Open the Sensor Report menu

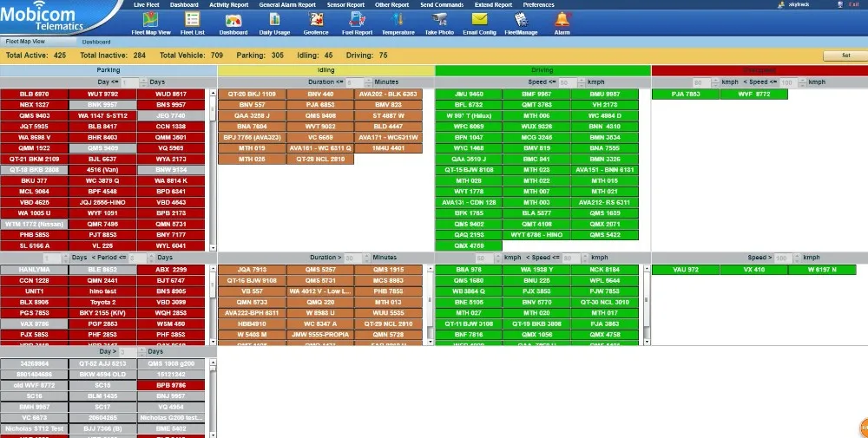click(345, 4)
